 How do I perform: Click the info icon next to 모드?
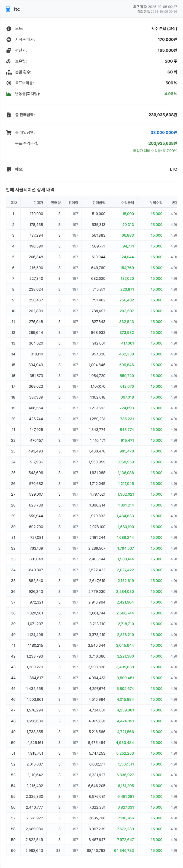[9, 29]
